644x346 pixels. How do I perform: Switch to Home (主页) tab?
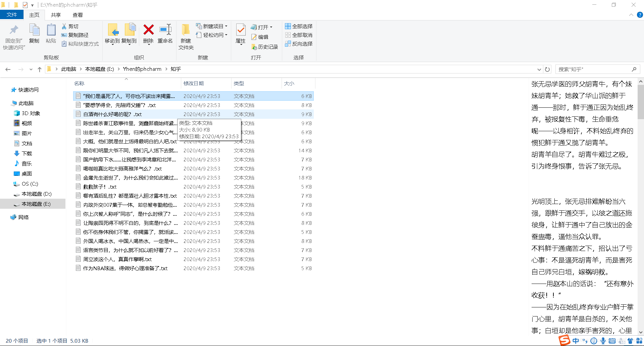tap(34, 15)
